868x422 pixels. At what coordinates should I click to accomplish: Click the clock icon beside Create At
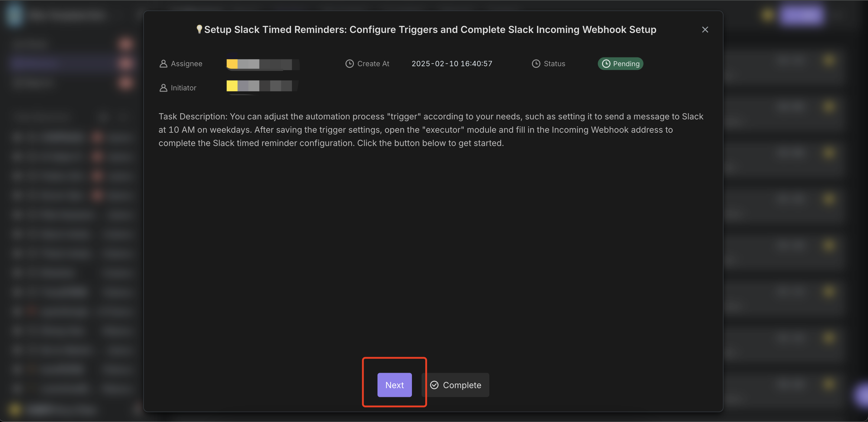tap(349, 64)
